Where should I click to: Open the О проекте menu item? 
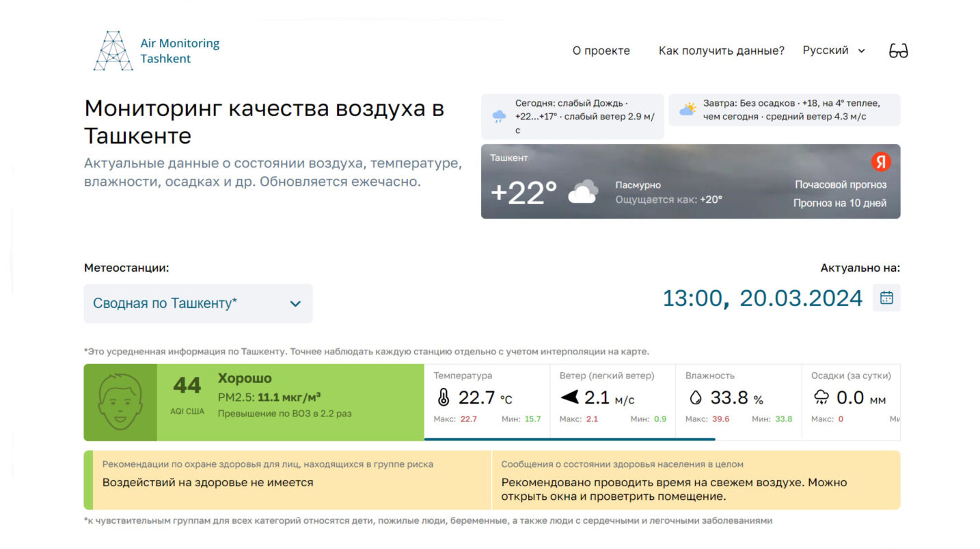[x=601, y=51]
